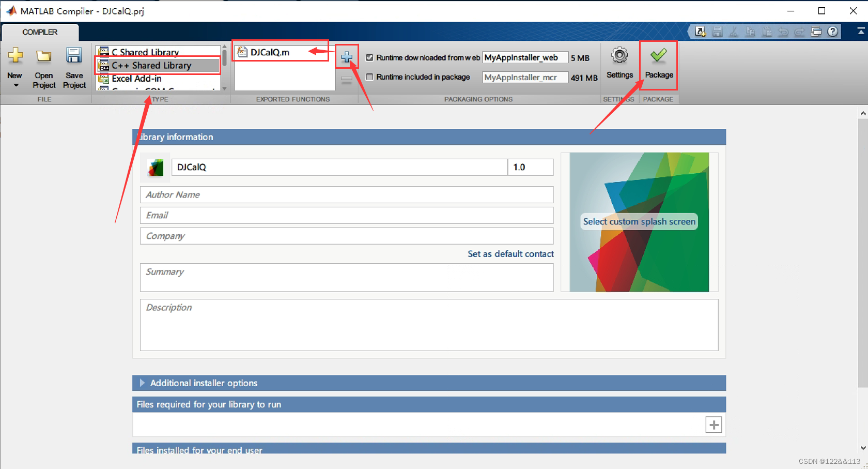Click the Package checkmark button

click(x=659, y=64)
